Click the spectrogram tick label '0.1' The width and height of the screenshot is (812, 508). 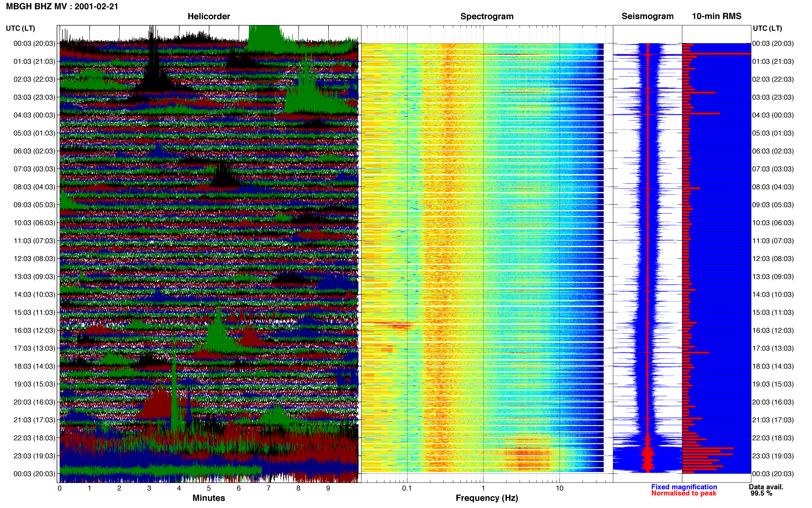407,488
